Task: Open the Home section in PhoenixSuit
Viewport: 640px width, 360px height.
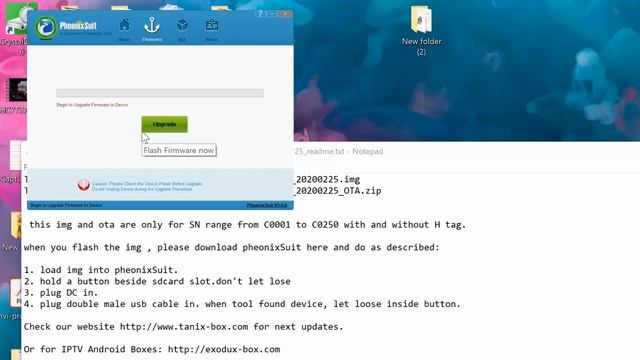Action: tap(124, 29)
